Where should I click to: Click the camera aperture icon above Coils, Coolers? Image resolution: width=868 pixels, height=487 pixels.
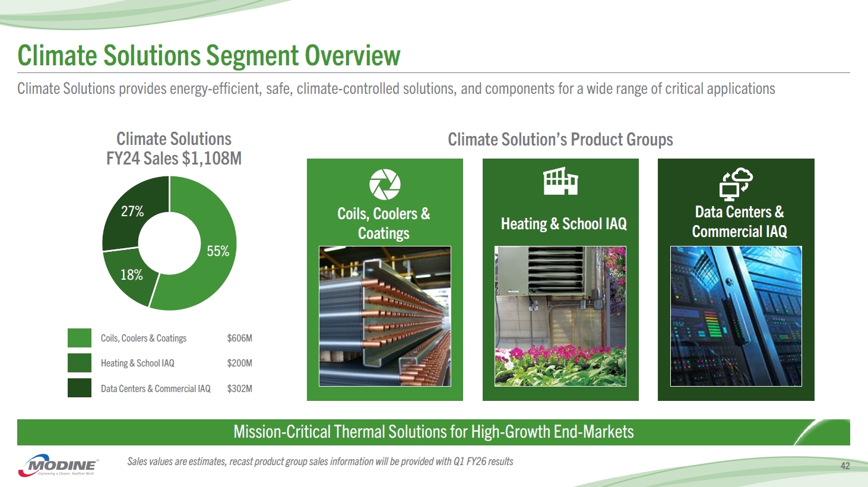(x=385, y=184)
